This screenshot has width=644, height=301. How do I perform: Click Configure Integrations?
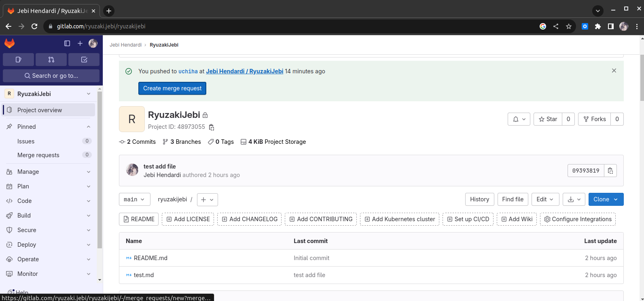578,219
